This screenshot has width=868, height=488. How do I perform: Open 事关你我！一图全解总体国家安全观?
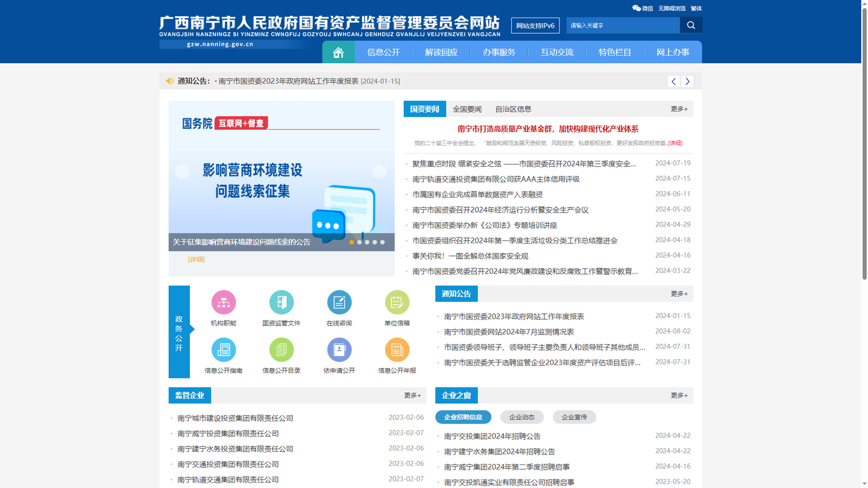click(470, 256)
